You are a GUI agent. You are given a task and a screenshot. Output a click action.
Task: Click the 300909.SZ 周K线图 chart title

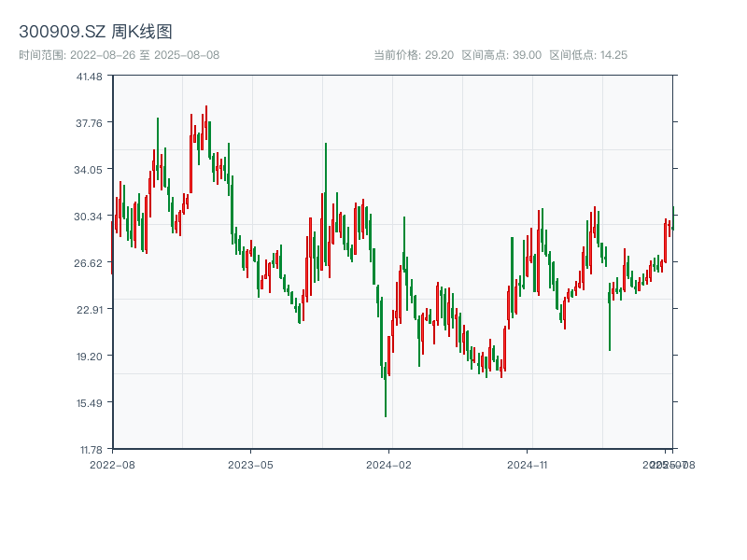click(95, 33)
